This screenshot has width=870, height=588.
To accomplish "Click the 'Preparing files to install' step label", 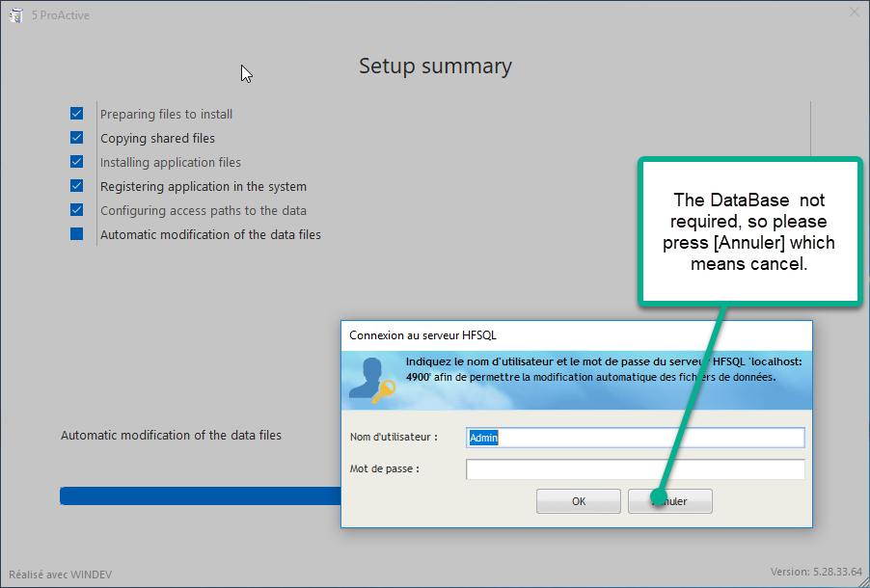I will [166, 115].
